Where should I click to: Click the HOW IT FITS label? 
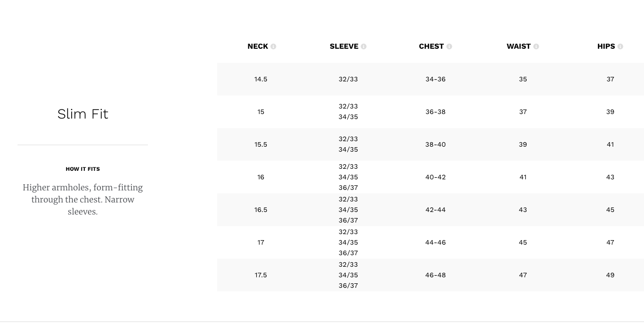click(x=83, y=169)
